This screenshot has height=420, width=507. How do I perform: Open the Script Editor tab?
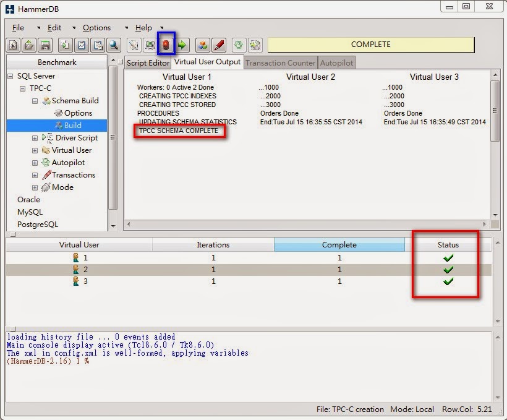[148, 62]
